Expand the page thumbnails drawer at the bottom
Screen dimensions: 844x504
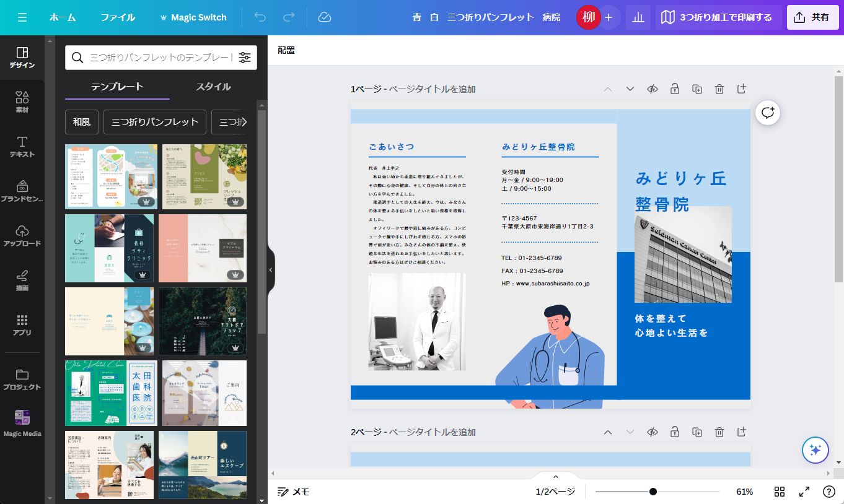[x=555, y=477]
